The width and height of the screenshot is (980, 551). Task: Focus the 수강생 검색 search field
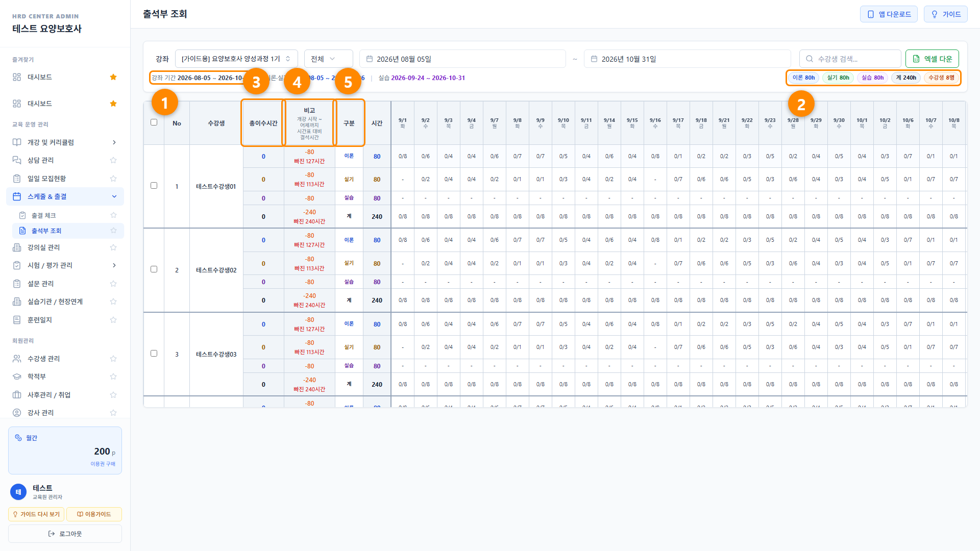pos(850,59)
